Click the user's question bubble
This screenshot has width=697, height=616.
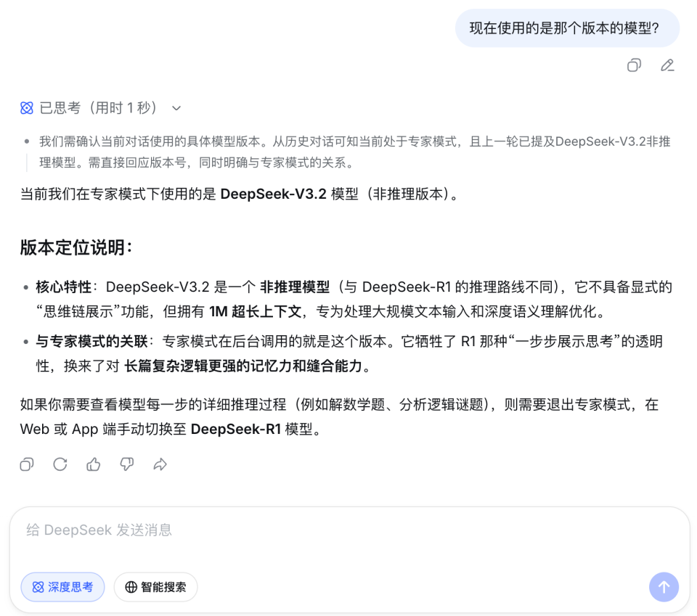click(x=567, y=28)
